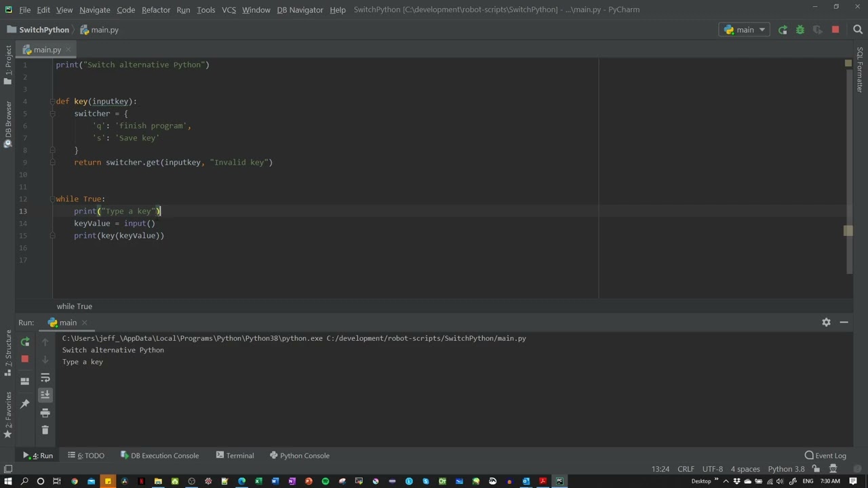Switch to the 4: Run bottom tab
Screen dimensions: 868x488
38,455
